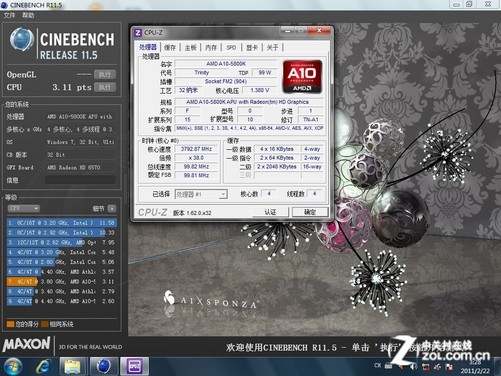501x376 pixels.
Task: Toggle the 细节 details arrow button
Action: click(112, 209)
